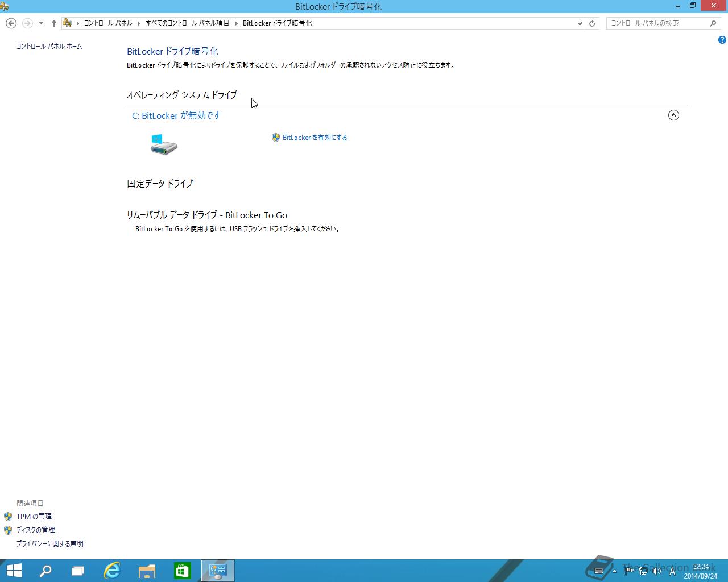Open the blue Help question mark
The image size is (728, 582).
[722, 40]
